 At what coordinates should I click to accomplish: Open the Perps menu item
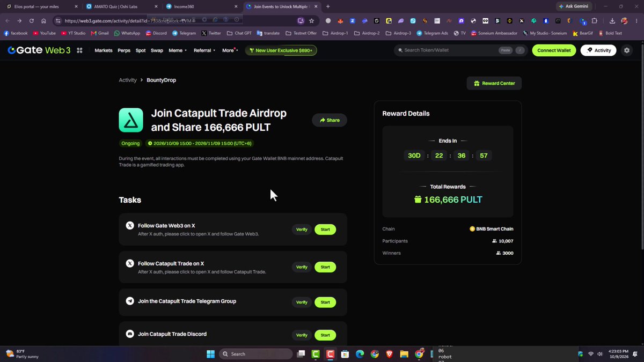(x=124, y=50)
